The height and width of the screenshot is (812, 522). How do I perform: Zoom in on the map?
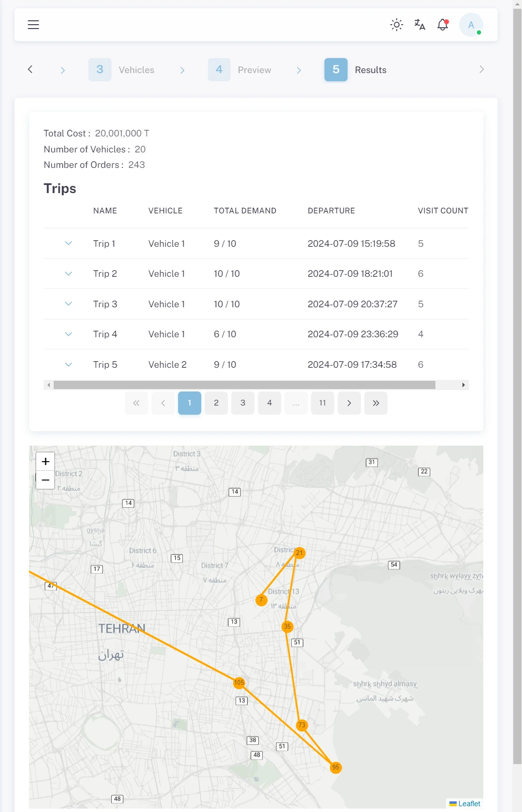(x=45, y=462)
